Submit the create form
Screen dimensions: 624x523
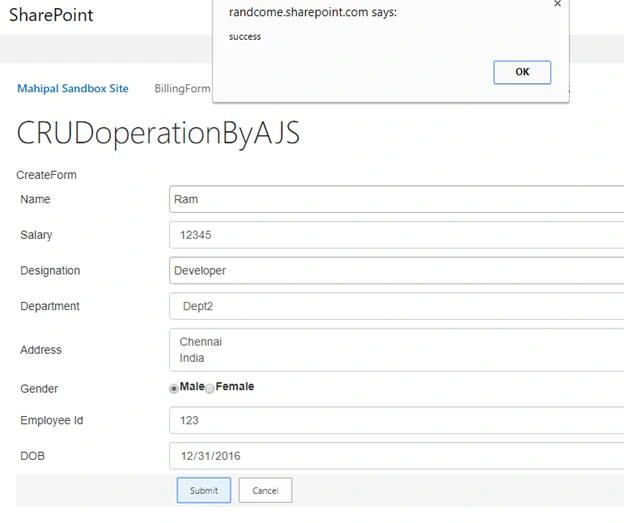(204, 490)
